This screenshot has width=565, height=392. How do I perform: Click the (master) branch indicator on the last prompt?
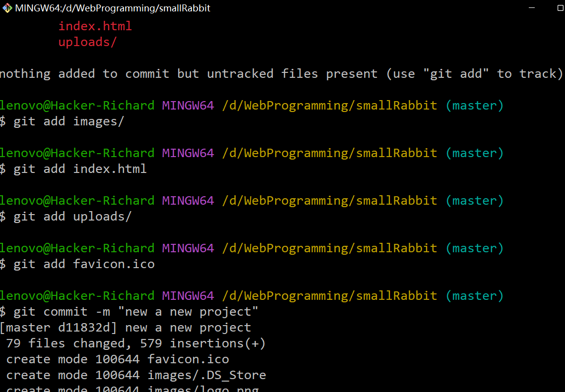click(474, 295)
